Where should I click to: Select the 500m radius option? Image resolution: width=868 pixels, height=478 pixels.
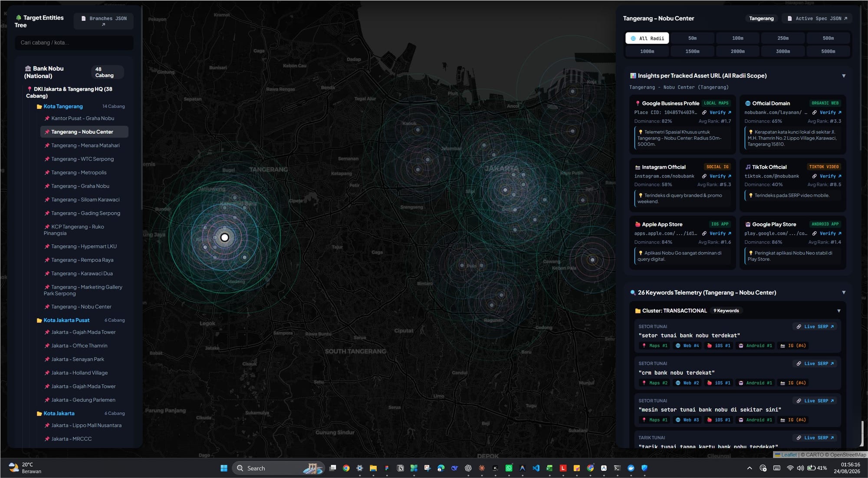[x=828, y=38]
